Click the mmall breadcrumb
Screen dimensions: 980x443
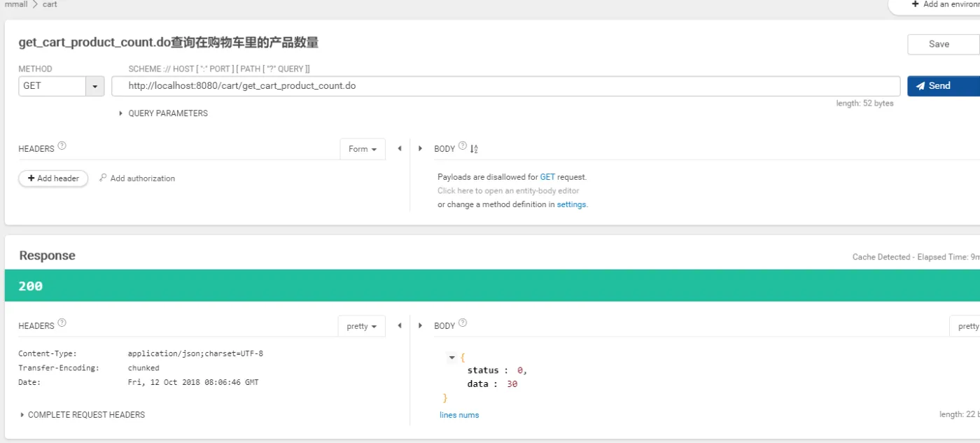(15, 4)
